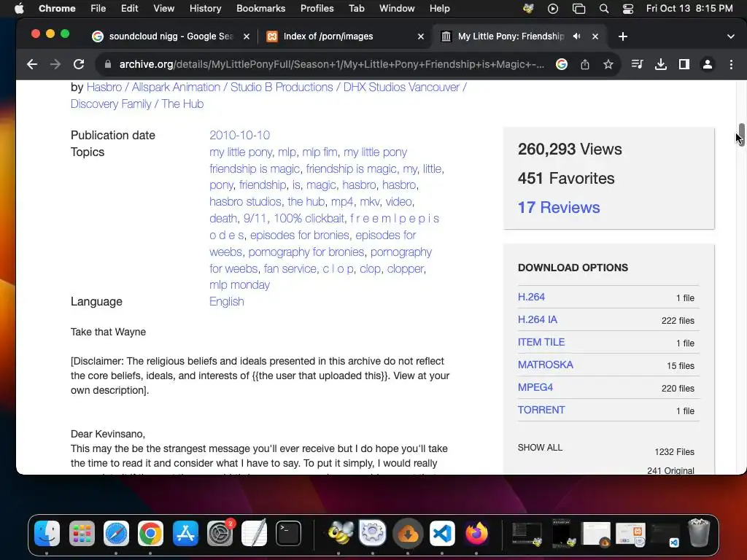
Task: Open the mlp monday topic
Action: click(x=239, y=285)
